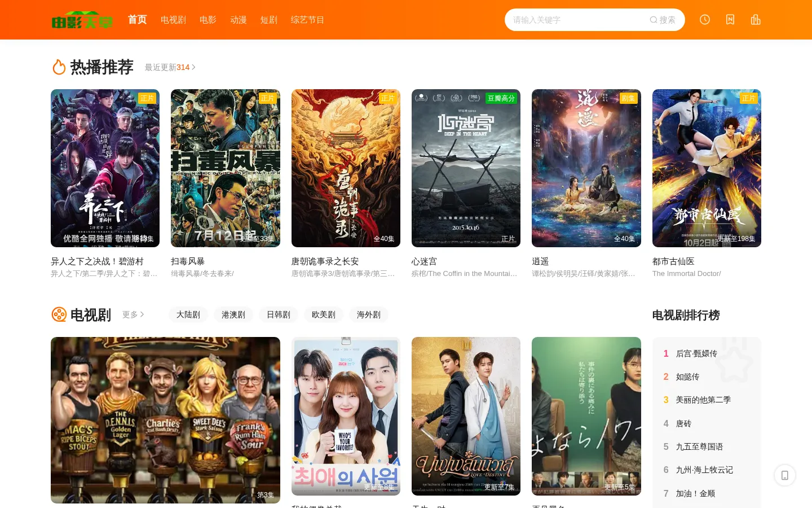Open rank 4 唐砖
This screenshot has height=508, width=812.
click(683, 423)
